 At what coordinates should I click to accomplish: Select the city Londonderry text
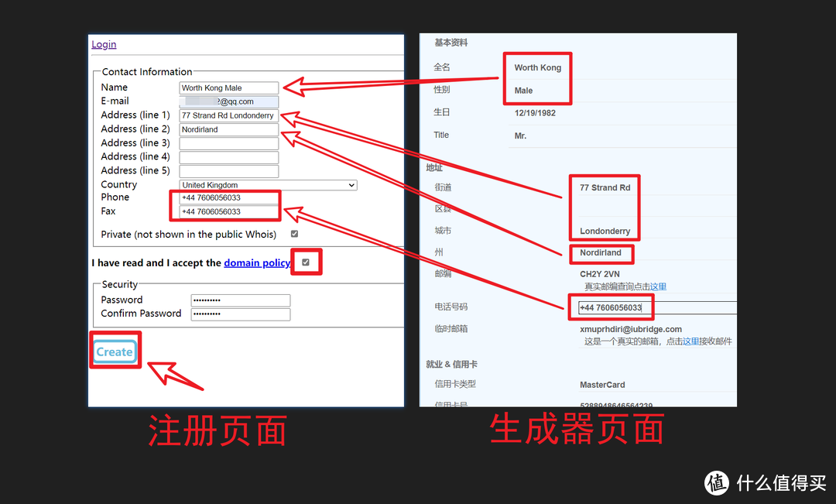click(x=605, y=231)
